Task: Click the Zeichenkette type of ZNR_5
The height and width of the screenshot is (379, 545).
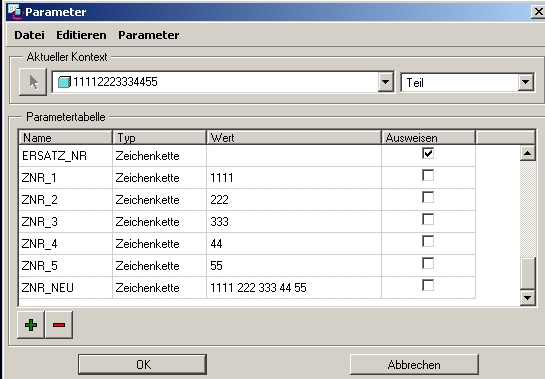Action: (x=147, y=266)
